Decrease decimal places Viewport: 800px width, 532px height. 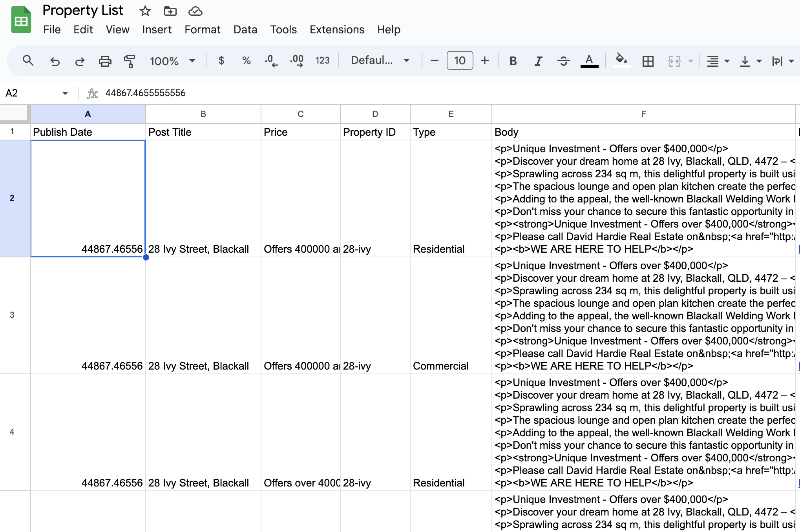point(271,60)
